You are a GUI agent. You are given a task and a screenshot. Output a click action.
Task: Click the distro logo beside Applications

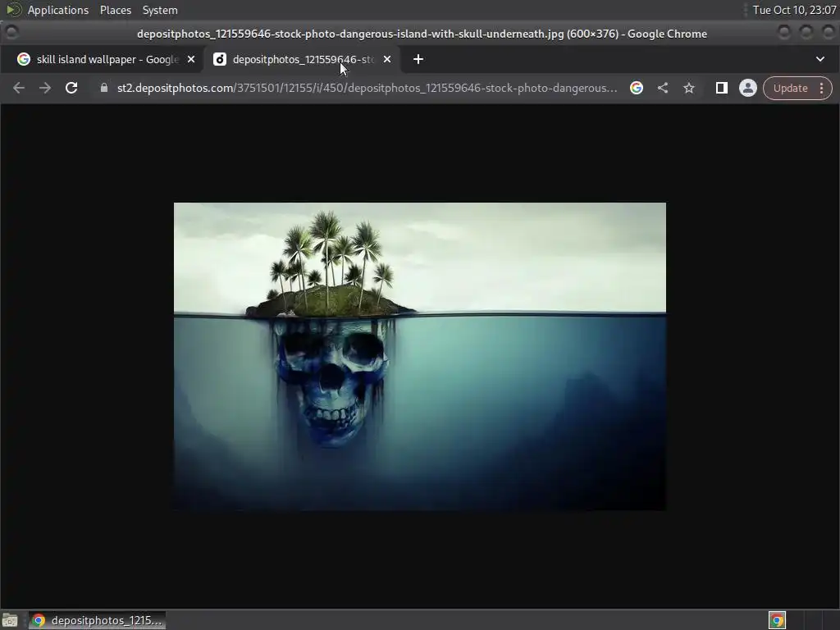[x=13, y=10]
